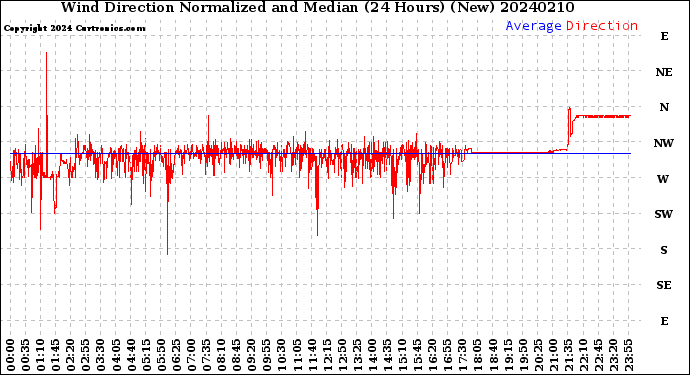Click the 21:00 time label

(553, 355)
